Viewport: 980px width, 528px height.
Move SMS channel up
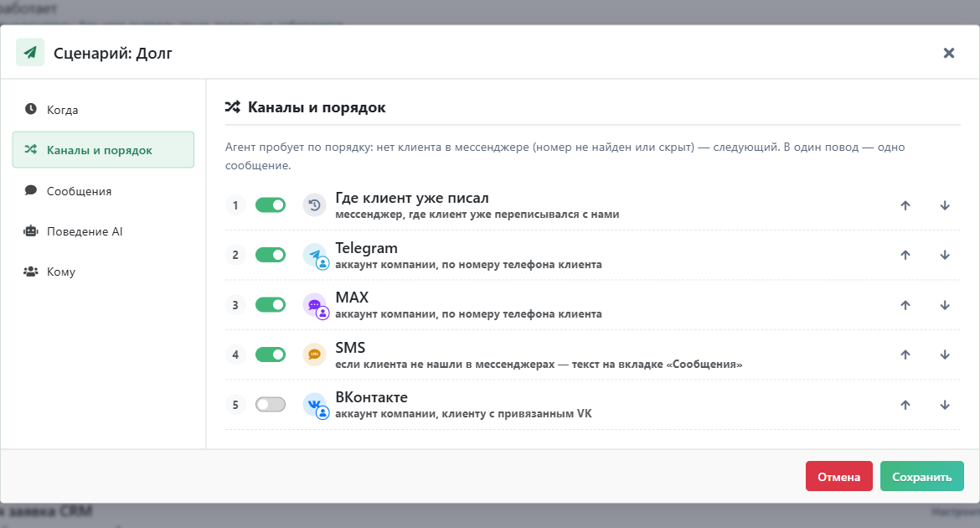[905, 355]
